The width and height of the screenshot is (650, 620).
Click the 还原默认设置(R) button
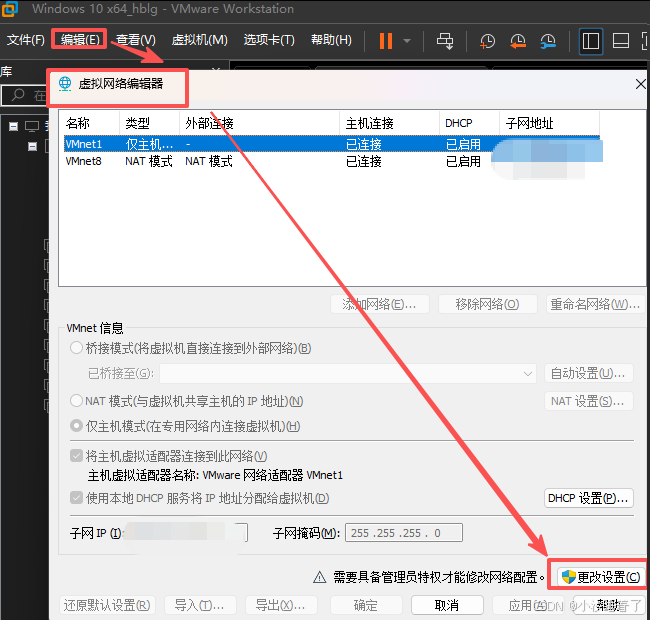(x=107, y=605)
